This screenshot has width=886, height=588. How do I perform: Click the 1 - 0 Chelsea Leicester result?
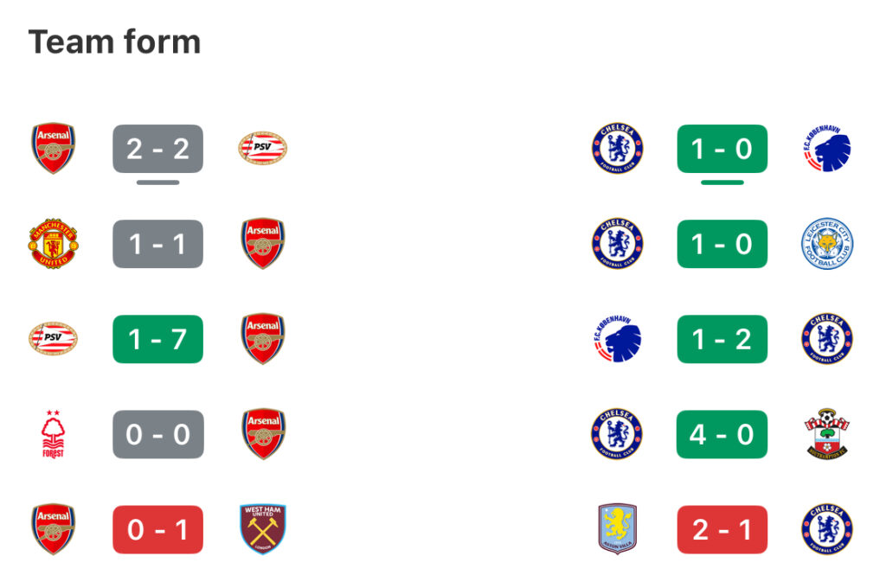click(x=722, y=244)
